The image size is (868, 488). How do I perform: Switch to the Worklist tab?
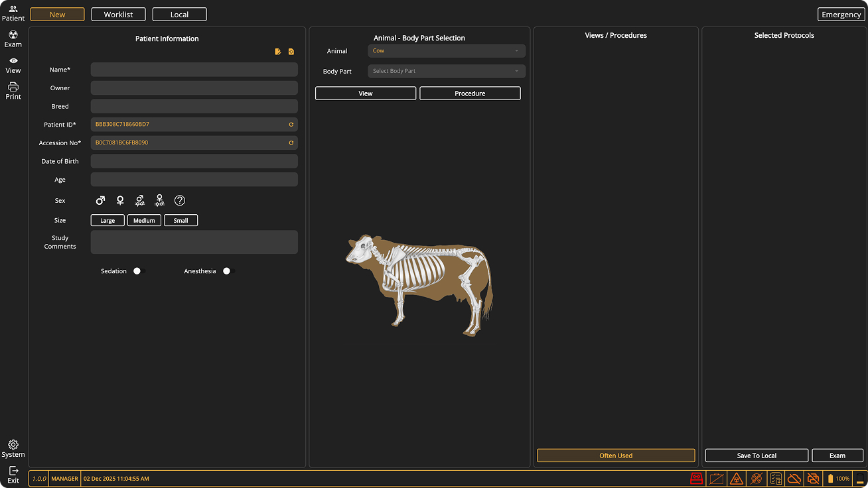[x=118, y=15]
